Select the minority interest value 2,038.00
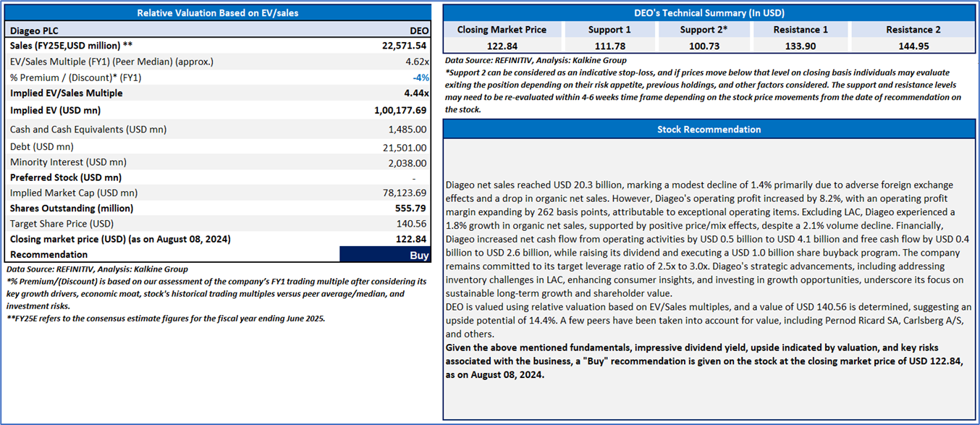The width and height of the screenshot is (980, 425). [408, 163]
